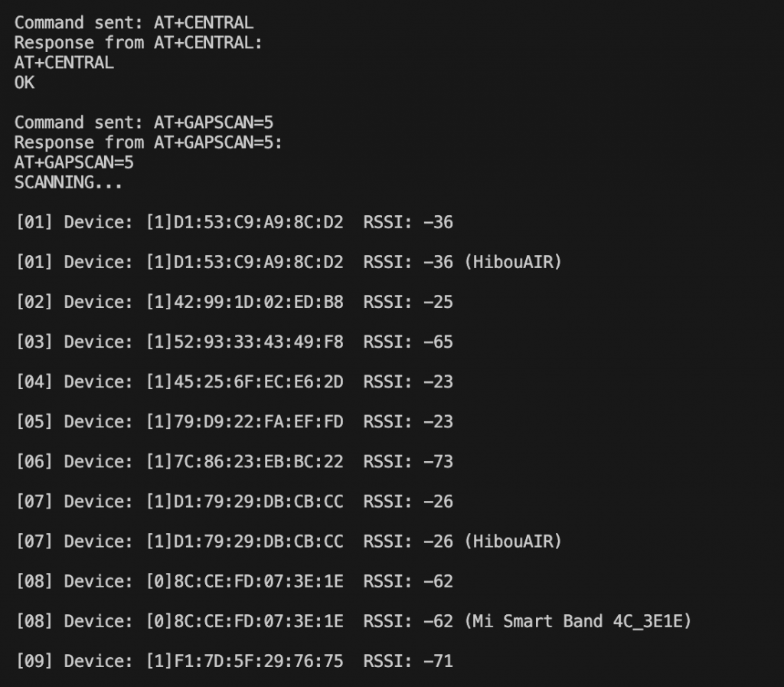Click RSSI value -71 on device [09]
This screenshot has height=687, width=784.
tap(439, 662)
